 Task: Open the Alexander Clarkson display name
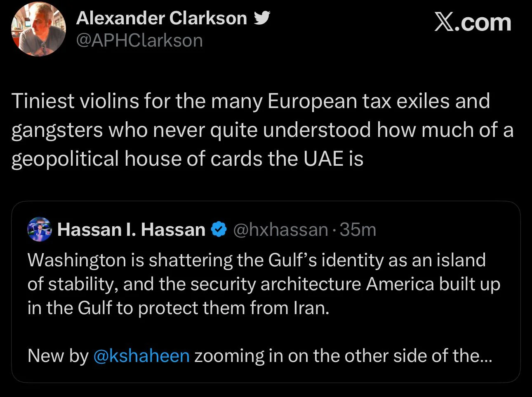162,19
